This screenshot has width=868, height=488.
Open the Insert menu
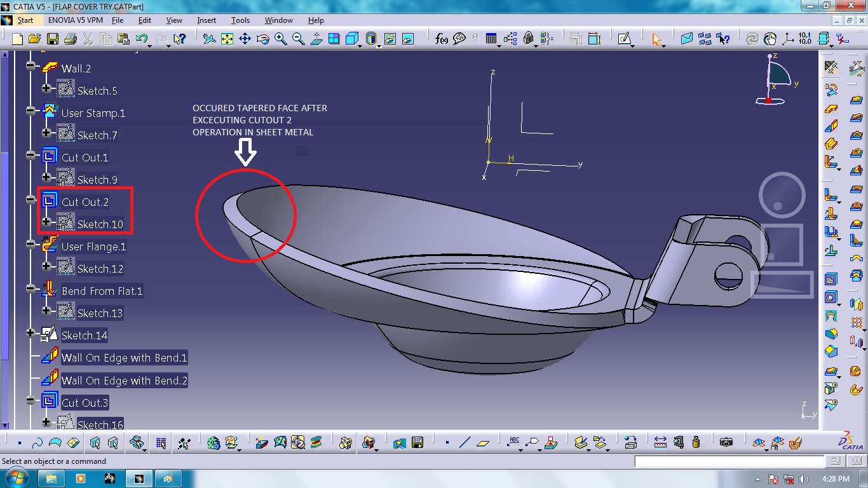(206, 20)
